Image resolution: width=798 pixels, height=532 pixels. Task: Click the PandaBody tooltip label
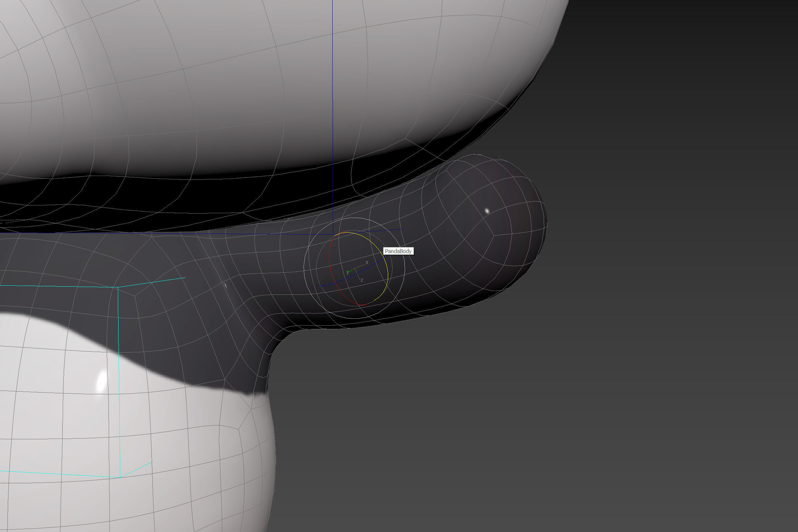pyautogui.click(x=398, y=251)
